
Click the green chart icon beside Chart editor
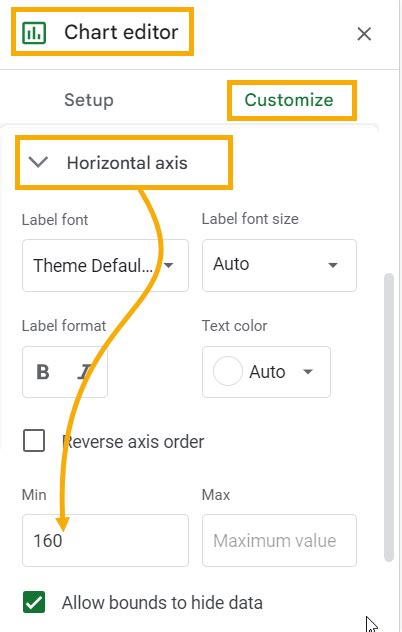[34, 33]
